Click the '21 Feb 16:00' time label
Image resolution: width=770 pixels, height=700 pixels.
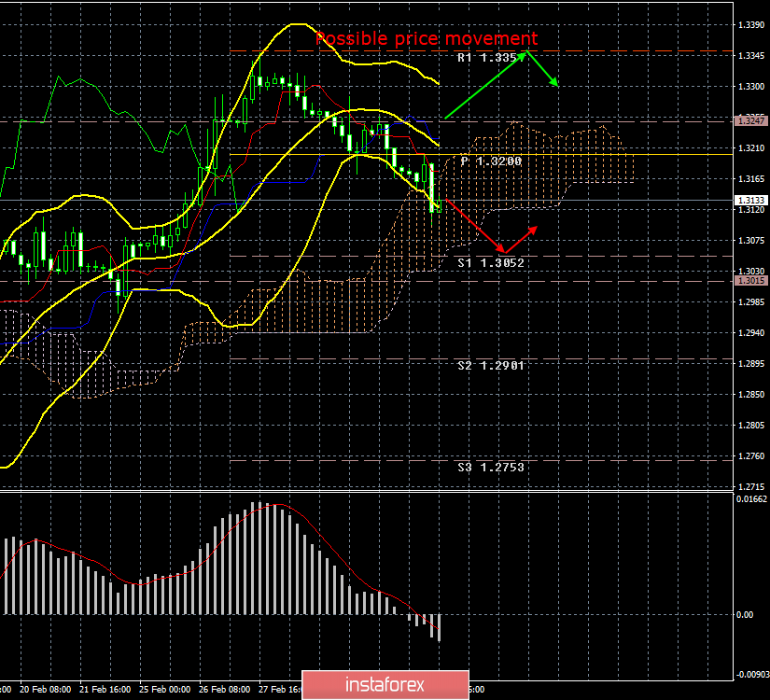coord(105,689)
